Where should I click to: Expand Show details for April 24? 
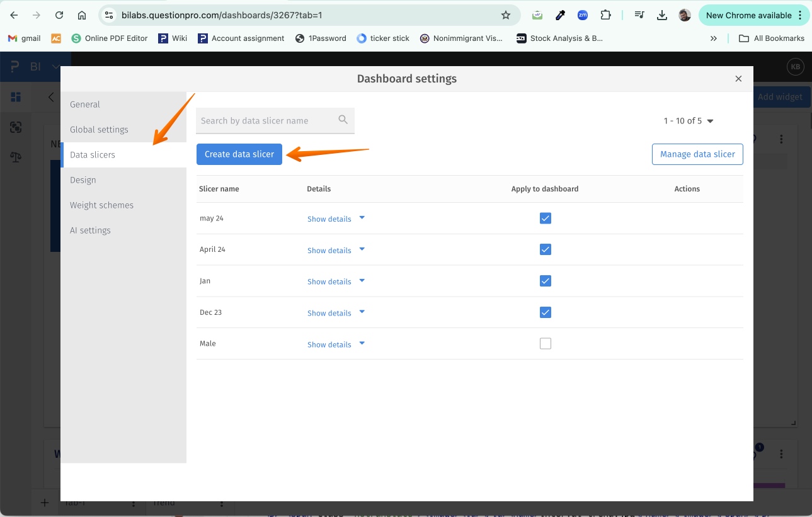[x=336, y=250]
